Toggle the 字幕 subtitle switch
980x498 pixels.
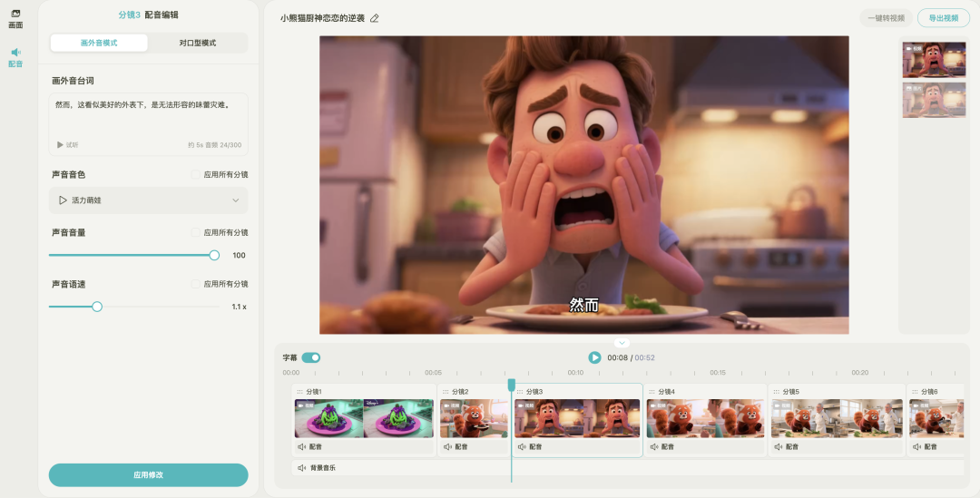(311, 357)
